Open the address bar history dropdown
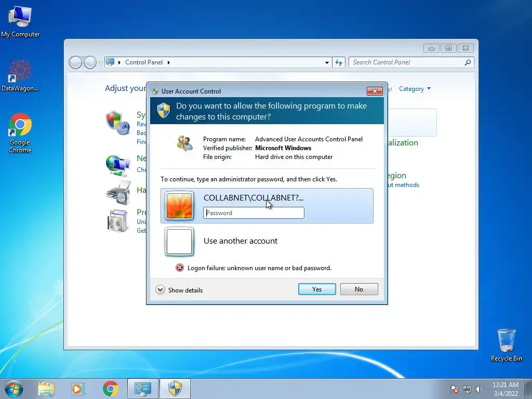 click(x=327, y=62)
